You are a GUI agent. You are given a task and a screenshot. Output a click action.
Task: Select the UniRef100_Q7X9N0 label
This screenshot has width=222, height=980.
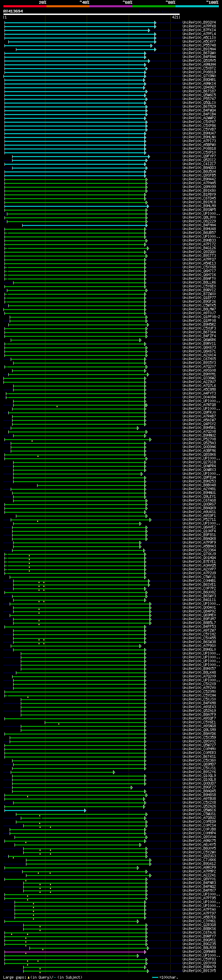click(199, 76)
